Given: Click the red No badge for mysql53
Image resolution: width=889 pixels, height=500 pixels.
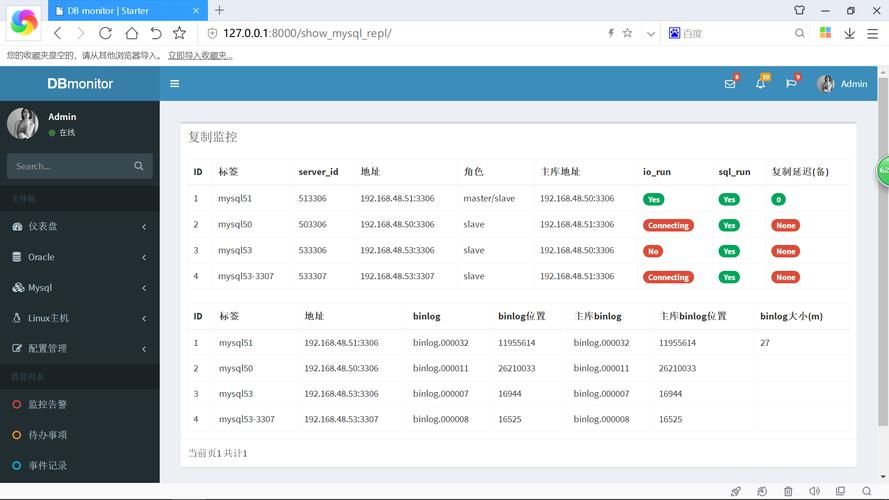Looking at the screenshot, I should click(653, 251).
